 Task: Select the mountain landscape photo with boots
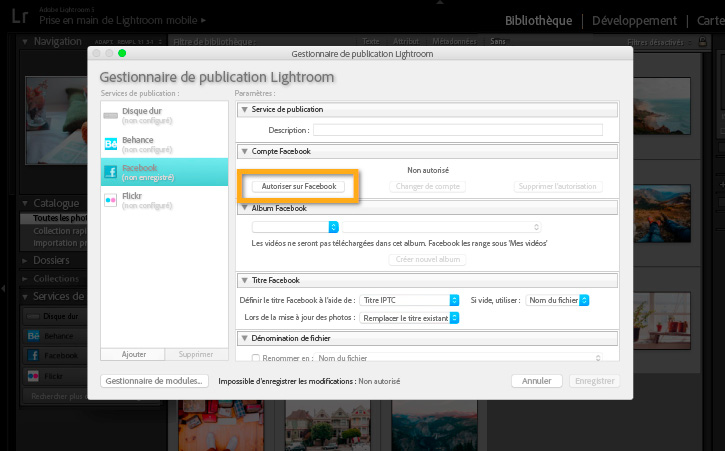coord(662,213)
